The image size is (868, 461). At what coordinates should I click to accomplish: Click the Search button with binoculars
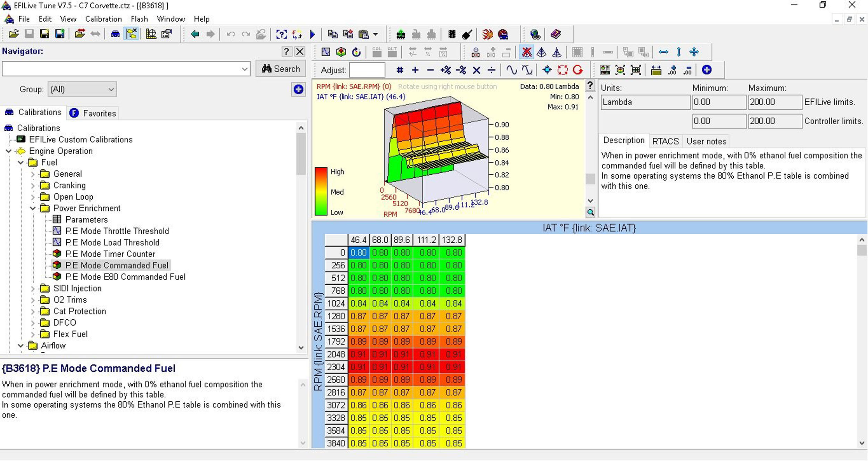pyautogui.click(x=281, y=69)
